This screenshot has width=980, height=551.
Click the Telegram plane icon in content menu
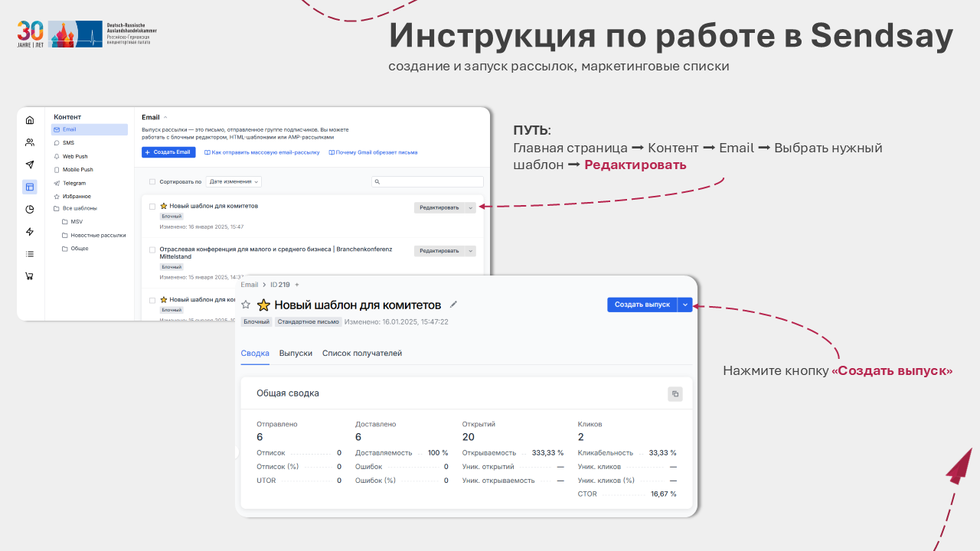coord(57,184)
